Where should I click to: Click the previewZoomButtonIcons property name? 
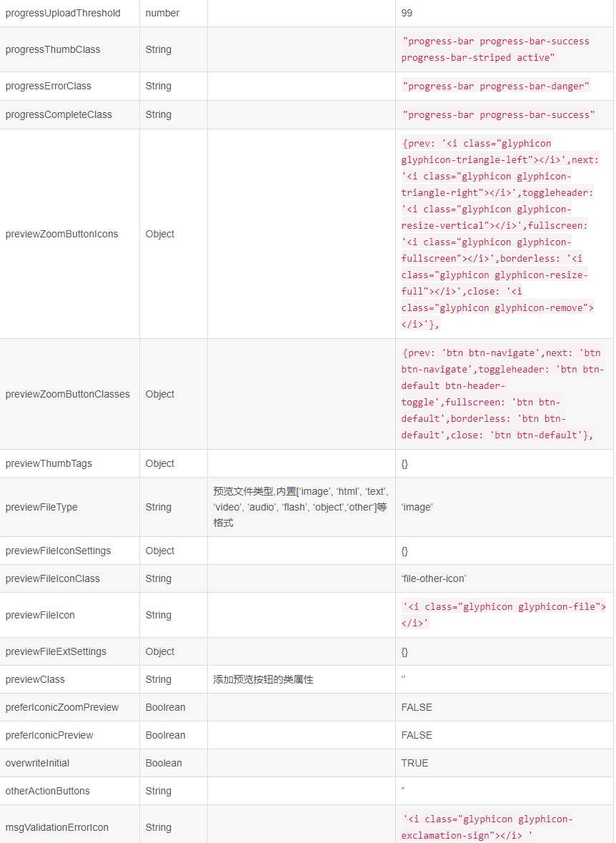62,234
